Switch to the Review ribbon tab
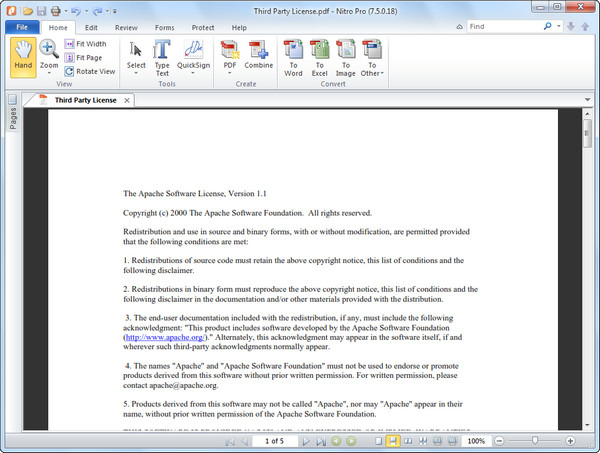The image size is (600, 453). tap(126, 28)
